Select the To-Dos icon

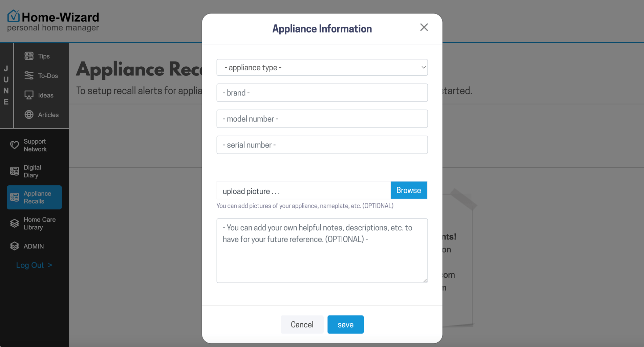coord(29,75)
